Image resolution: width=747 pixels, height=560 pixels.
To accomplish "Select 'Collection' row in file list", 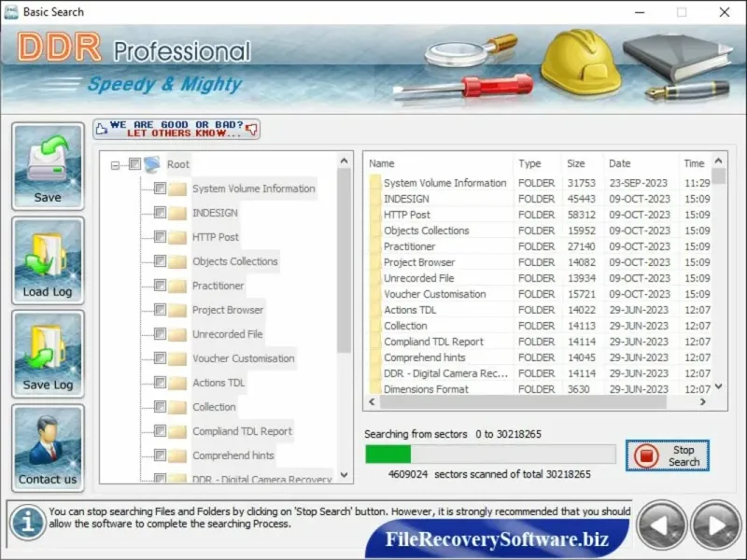I will (540, 326).
